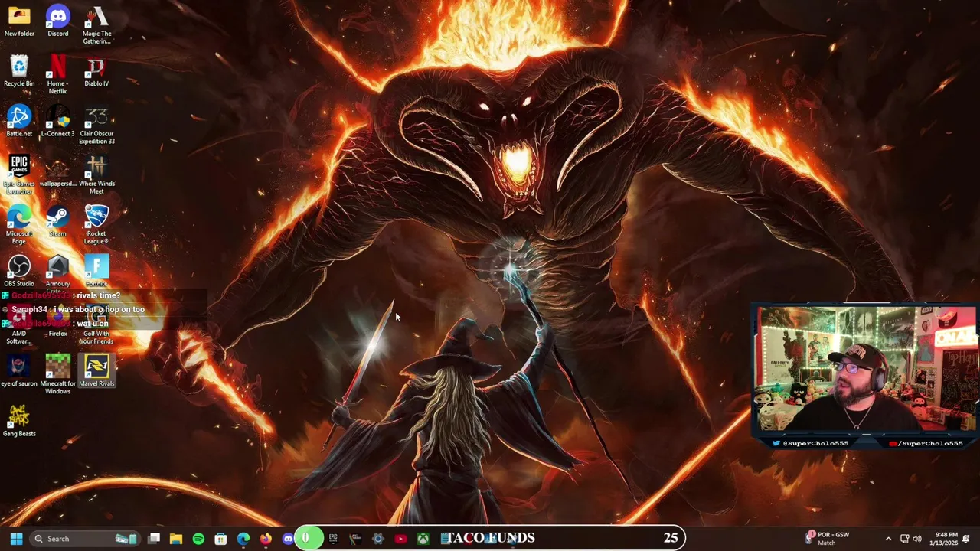Open the Epic Games Launcher desktop icon
The height and width of the screenshot is (551, 980).
click(x=19, y=175)
